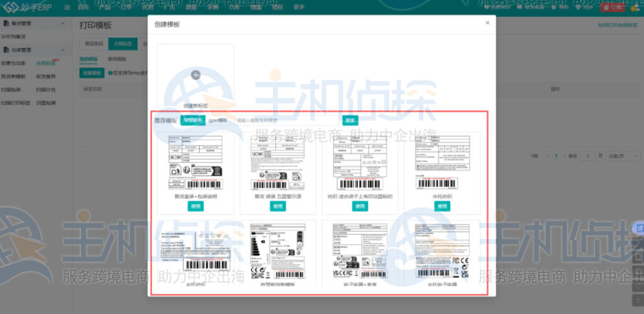Image resolution: width=644 pixels, height=314 pixels.
Task: Click the 备货管理 sidebar section icon
Action: pos(6,24)
